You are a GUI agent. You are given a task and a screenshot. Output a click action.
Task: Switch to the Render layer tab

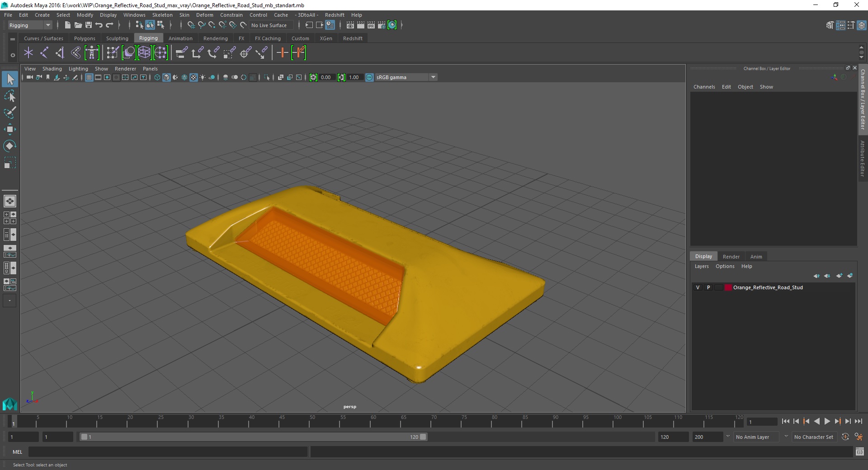pyautogui.click(x=731, y=256)
